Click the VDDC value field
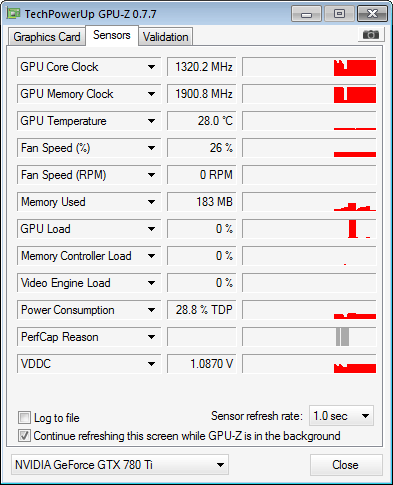393x485 pixels. click(x=202, y=364)
